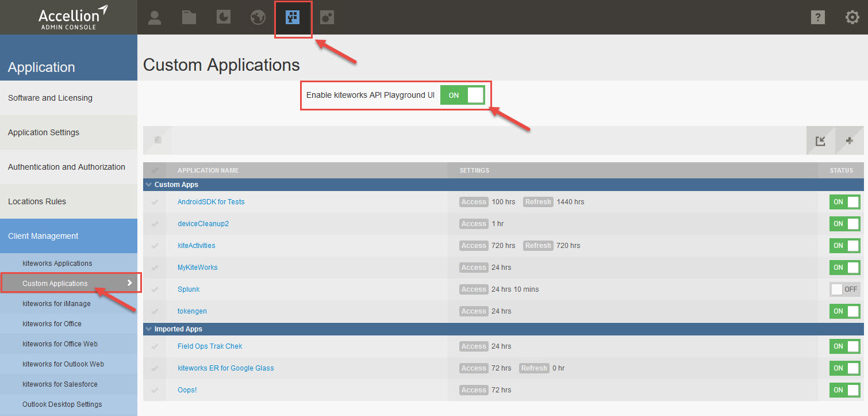Select the Reports pie chart icon

click(x=223, y=17)
